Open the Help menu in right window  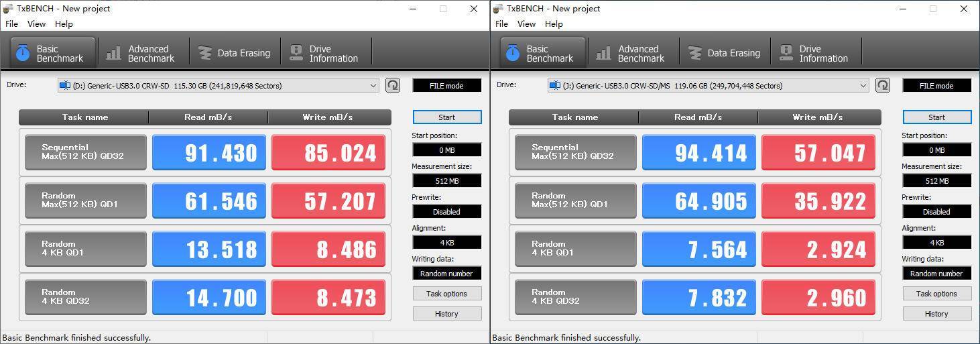(x=554, y=23)
